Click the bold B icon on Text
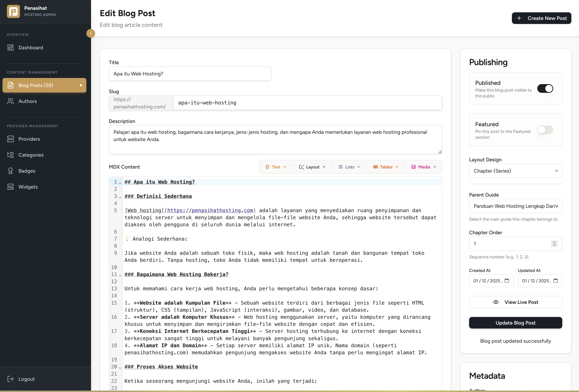Image resolution: width=579 pixels, height=392 pixels. point(267,167)
